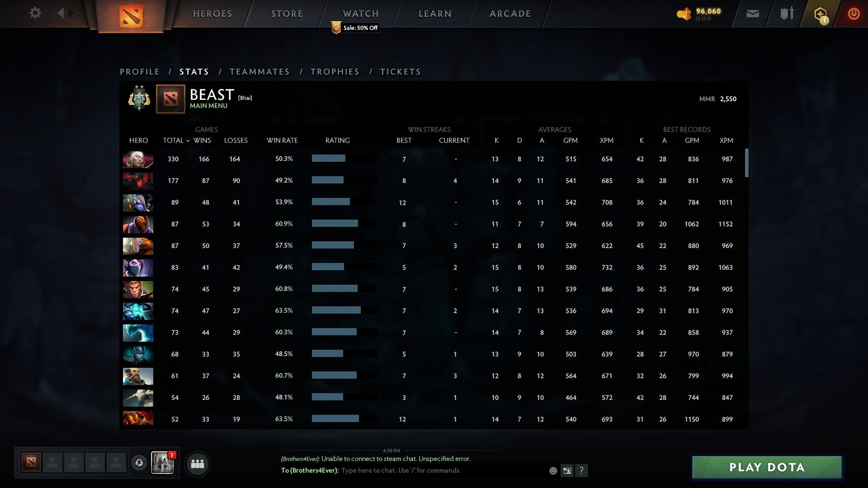Click the rating bar of the top hero
Screen dimensions: 868x488
click(344, 159)
